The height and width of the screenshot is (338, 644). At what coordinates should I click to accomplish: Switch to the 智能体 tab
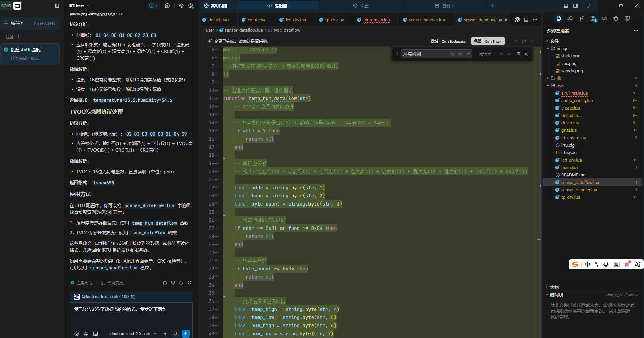pyautogui.click(x=445, y=6)
